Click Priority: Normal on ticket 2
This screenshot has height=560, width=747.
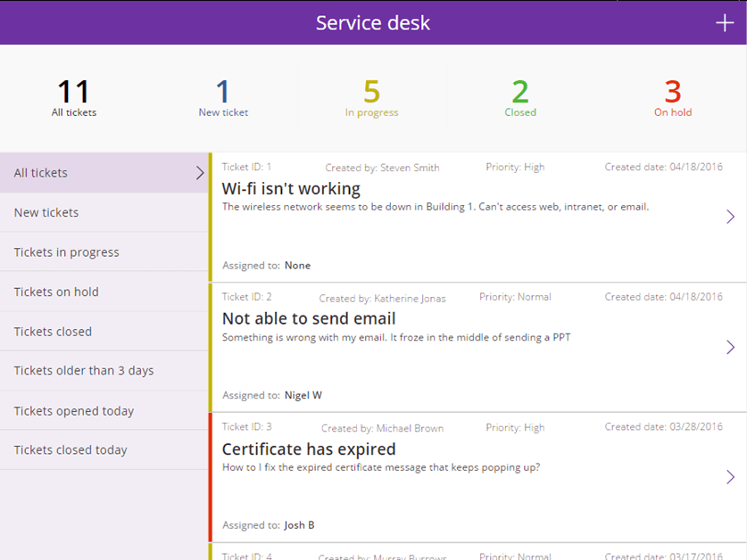(515, 297)
